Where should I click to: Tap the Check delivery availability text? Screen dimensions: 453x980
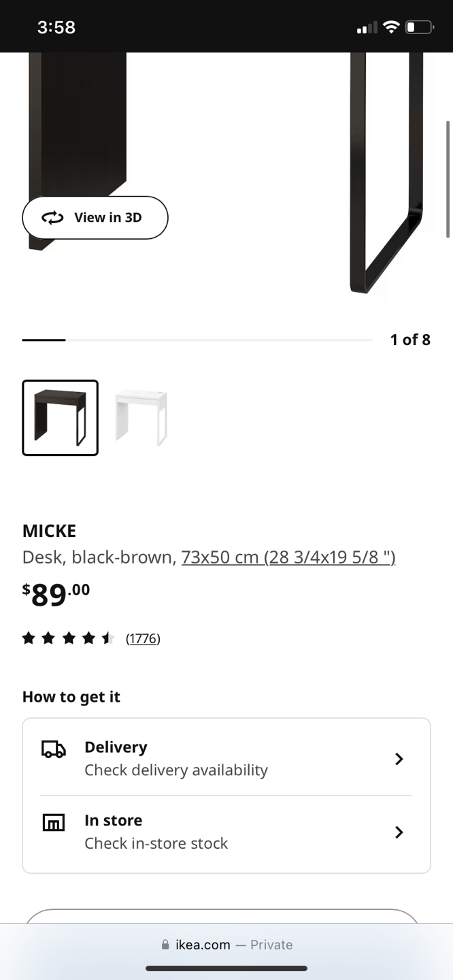pyautogui.click(x=176, y=770)
